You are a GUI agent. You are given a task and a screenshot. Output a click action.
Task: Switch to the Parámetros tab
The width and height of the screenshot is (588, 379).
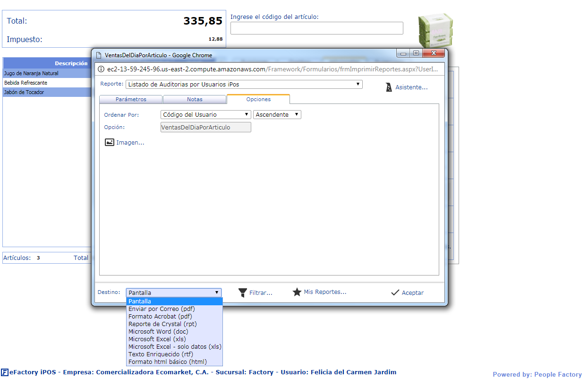point(131,99)
